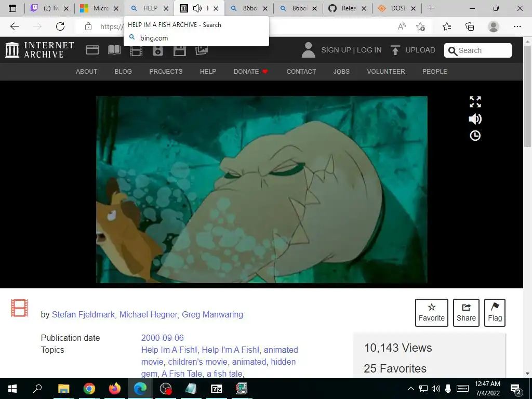
Task: Switch to the Twitch tab
Action: pos(50,8)
